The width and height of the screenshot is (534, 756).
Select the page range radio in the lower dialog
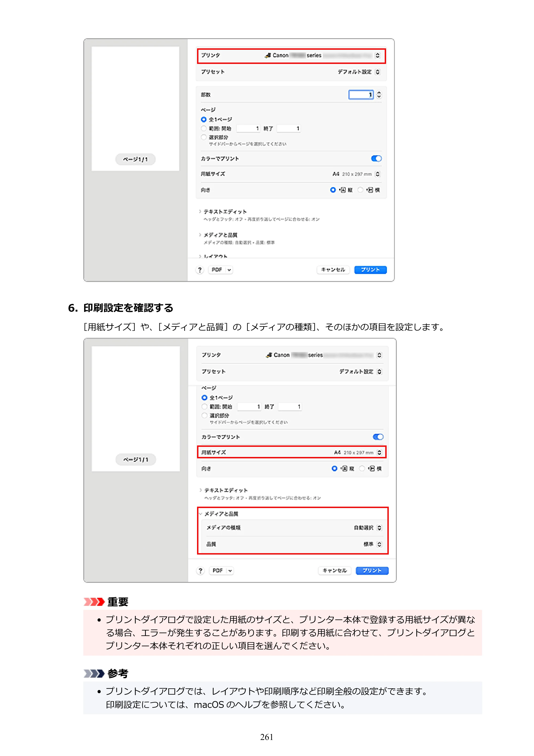205,407
